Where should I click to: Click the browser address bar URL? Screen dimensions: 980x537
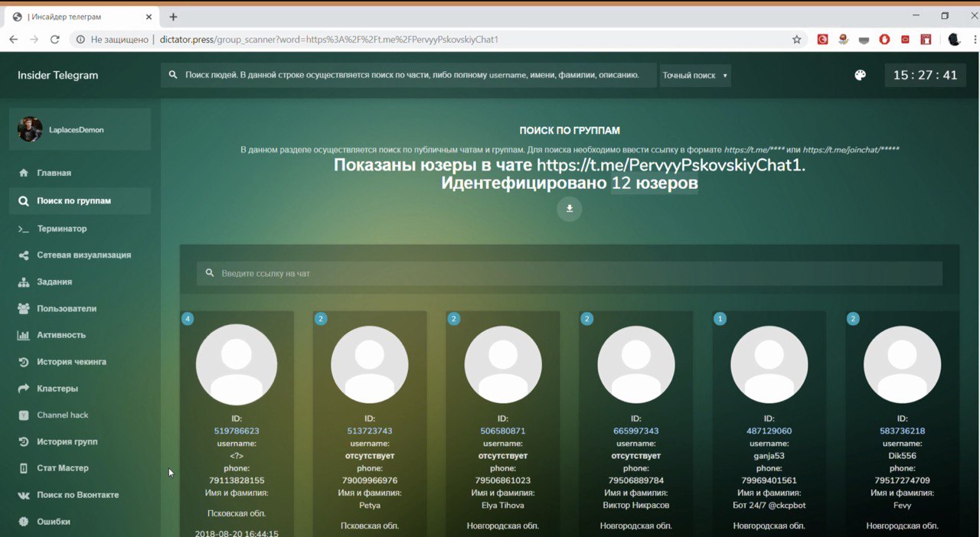pos(329,39)
